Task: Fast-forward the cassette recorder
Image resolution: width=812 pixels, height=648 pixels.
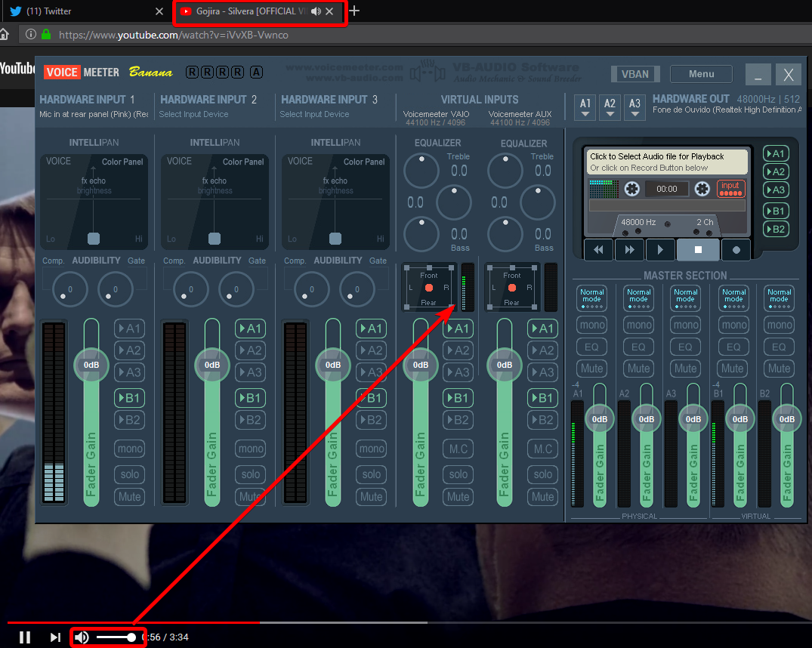Action: point(629,250)
